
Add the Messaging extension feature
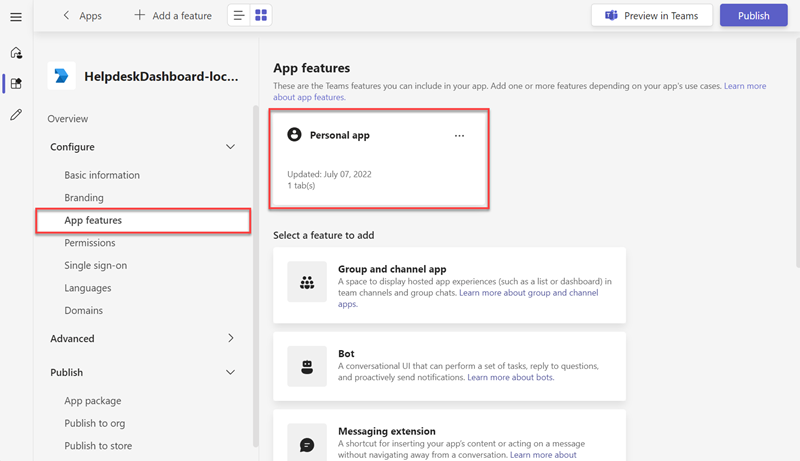[449, 436]
